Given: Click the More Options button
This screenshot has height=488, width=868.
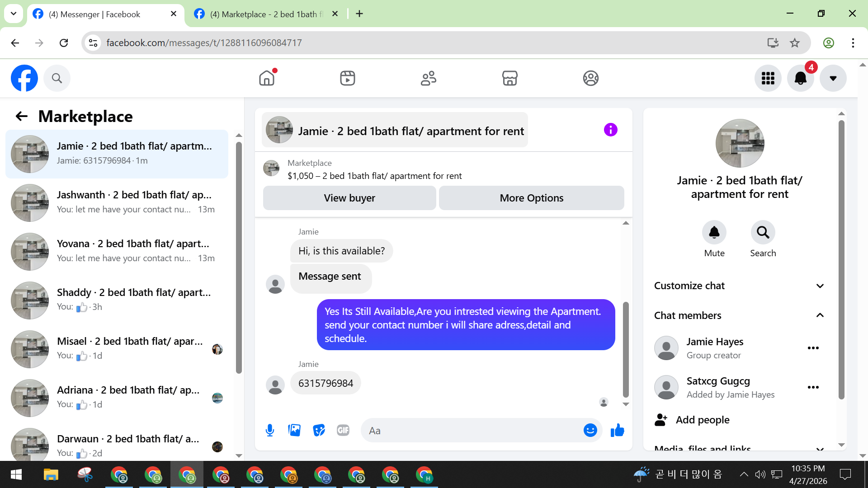Looking at the screenshot, I should click(532, 198).
